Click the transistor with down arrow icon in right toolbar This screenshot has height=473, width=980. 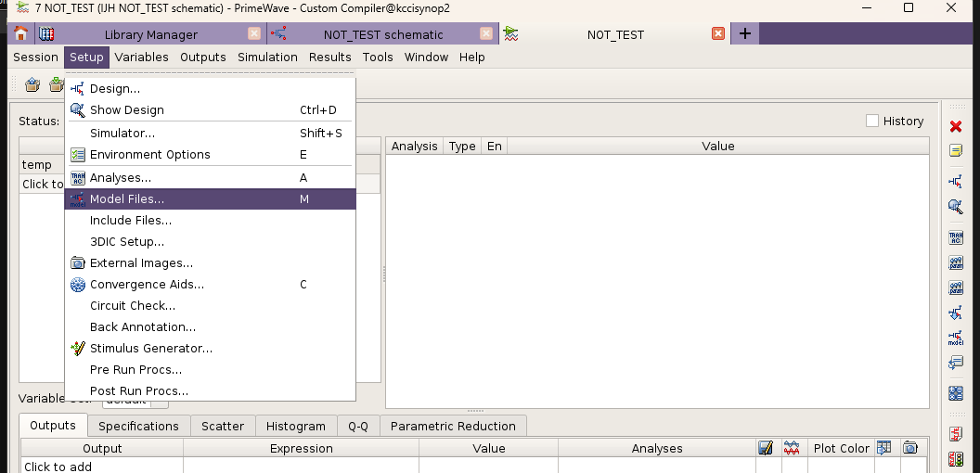[x=956, y=313]
